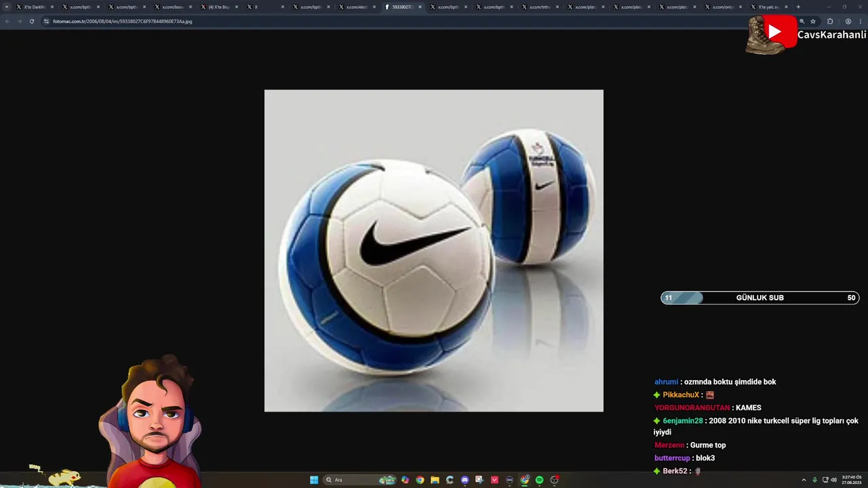
Task: Switch to the x.com/only tab
Action: 722,7
